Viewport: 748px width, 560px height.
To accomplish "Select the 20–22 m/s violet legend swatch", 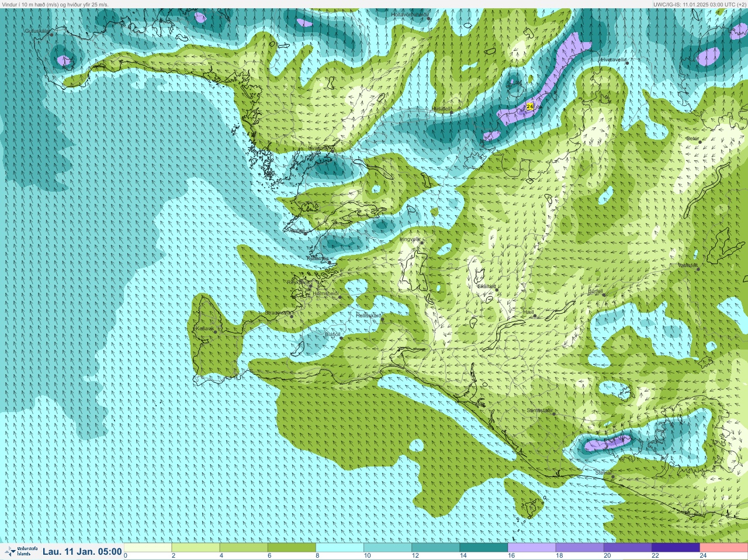I will 627,548.
